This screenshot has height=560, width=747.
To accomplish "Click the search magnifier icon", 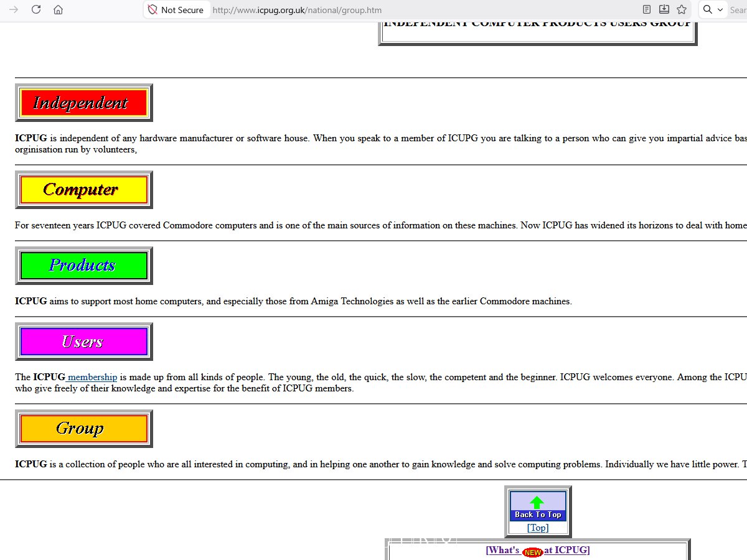I will [708, 9].
